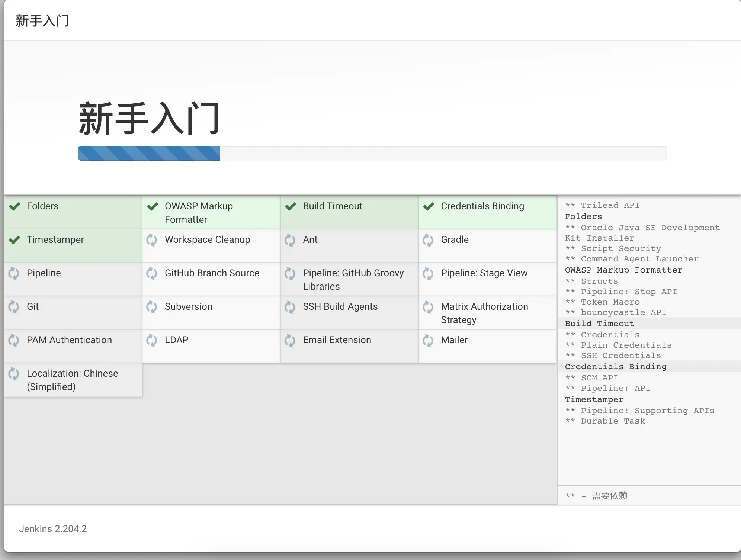The width and height of the screenshot is (741, 560).
Task: Click the Timestamper entry in the log panel
Action: click(594, 399)
